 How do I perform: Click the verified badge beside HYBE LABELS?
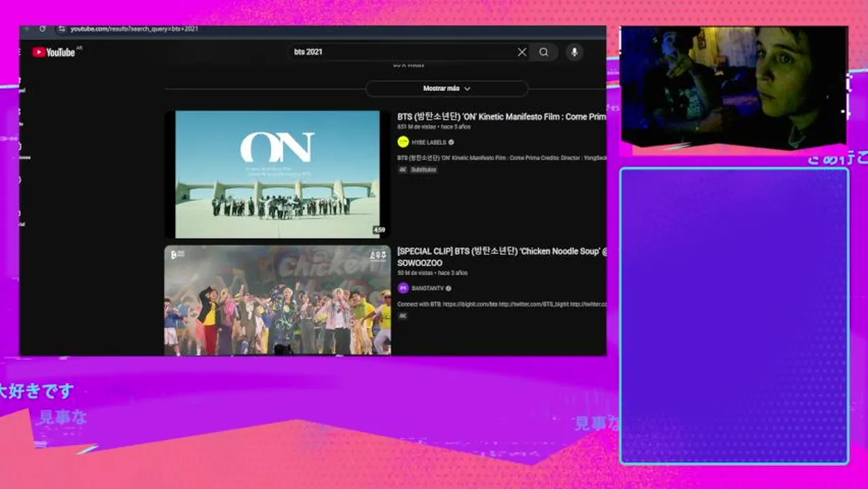tap(451, 143)
